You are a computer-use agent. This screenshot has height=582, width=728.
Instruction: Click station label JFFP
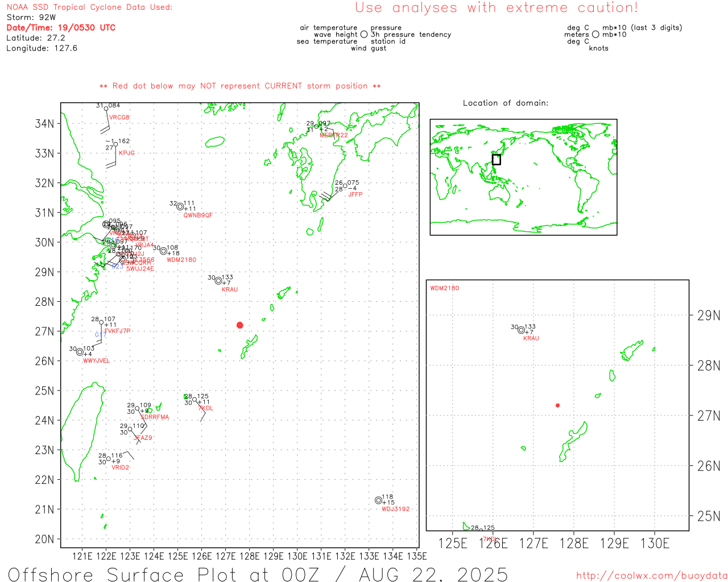click(x=355, y=194)
